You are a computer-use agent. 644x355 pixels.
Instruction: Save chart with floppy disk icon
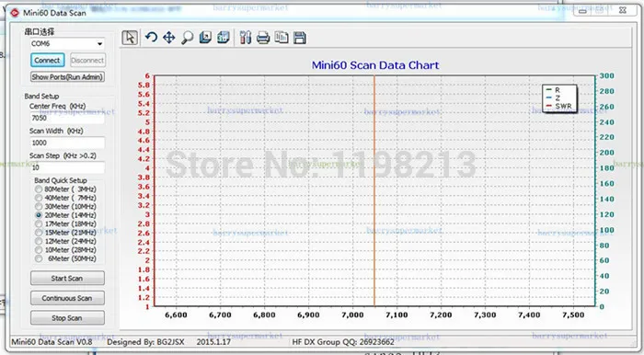[300, 38]
